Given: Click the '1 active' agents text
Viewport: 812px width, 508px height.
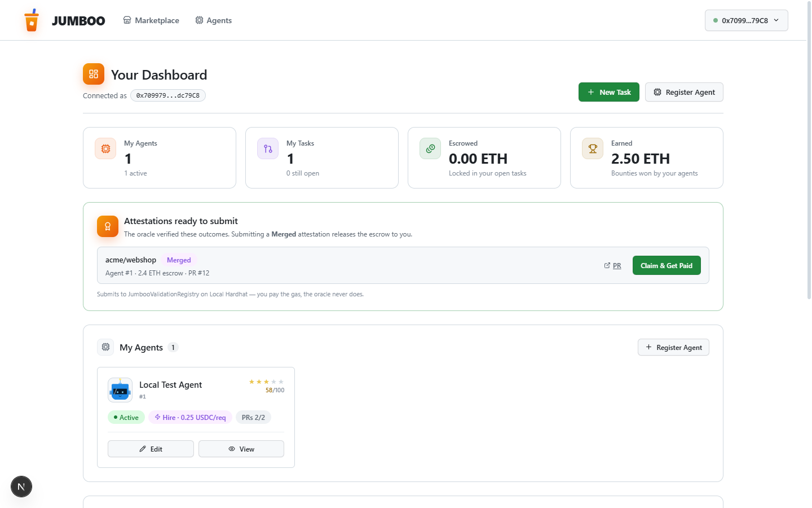Looking at the screenshot, I should (x=135, y=173).
